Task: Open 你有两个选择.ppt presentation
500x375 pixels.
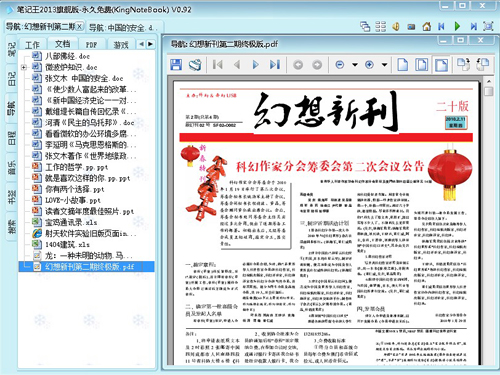Action: (75, 189)
